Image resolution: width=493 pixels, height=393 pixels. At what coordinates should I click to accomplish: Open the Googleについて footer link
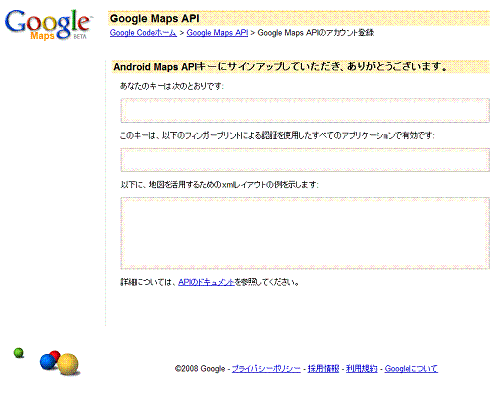point(411,369)
